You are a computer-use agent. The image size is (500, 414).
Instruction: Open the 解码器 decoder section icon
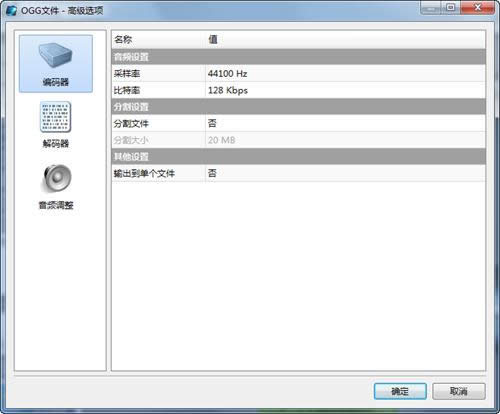55,117
